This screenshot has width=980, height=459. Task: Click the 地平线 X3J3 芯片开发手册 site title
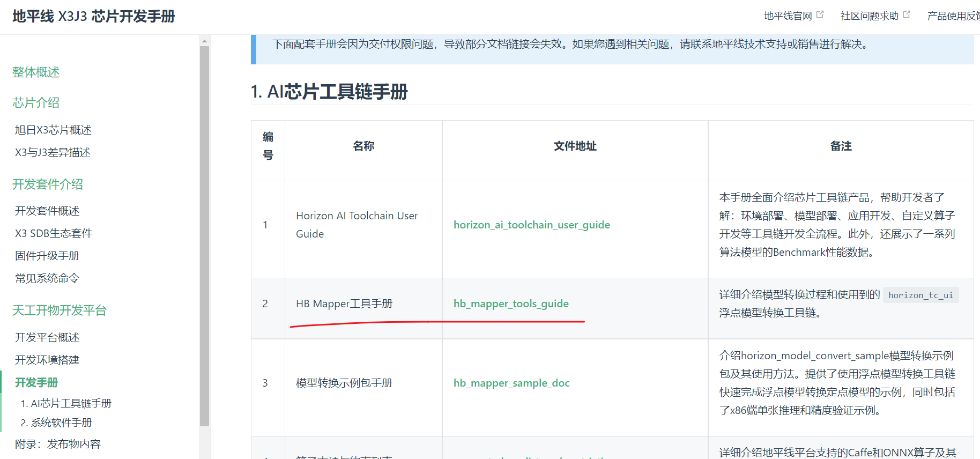pos(94,17)
